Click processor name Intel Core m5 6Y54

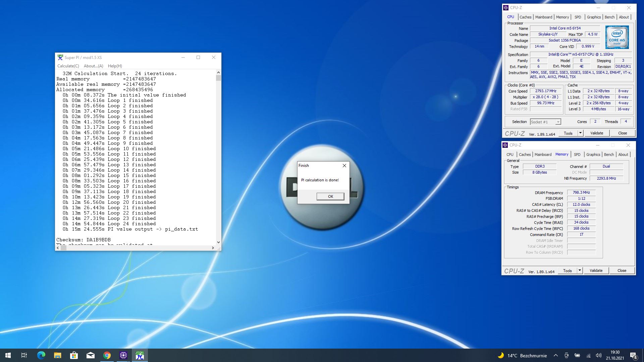point(565,28)
